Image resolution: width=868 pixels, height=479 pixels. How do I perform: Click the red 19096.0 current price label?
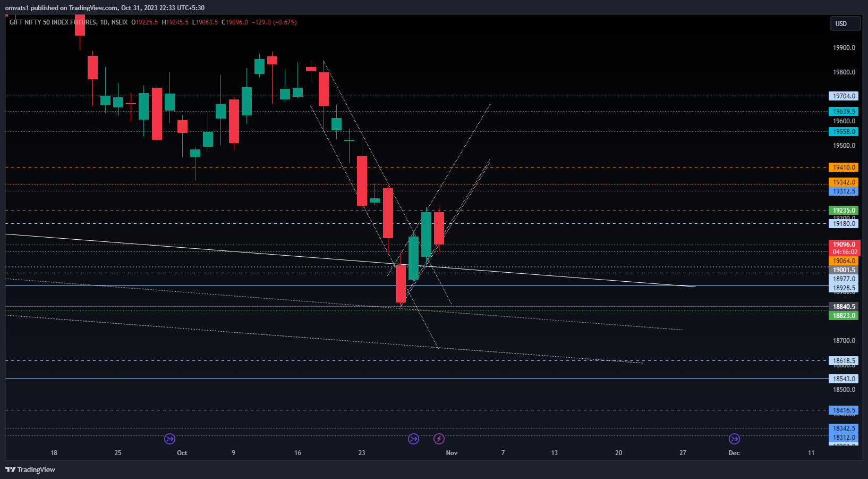tap(844, 245)
